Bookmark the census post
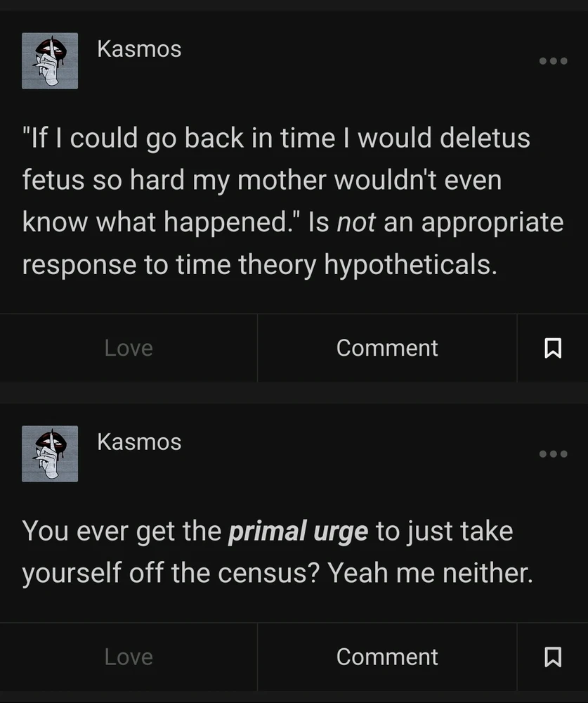 point(553,657)
